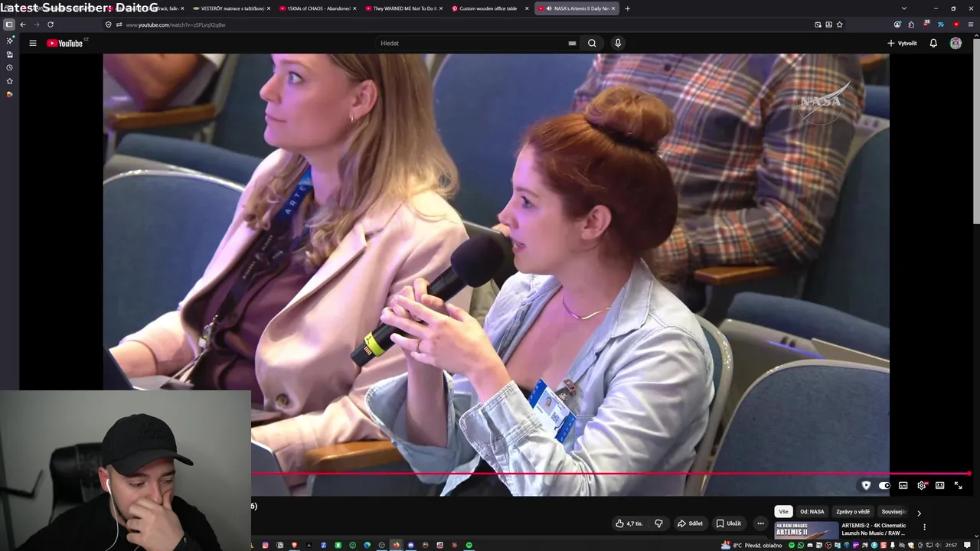Like the video with 4,7 tis. button
Screen dimensions: 980x551
pyautogui.click(x=629, y=523)
